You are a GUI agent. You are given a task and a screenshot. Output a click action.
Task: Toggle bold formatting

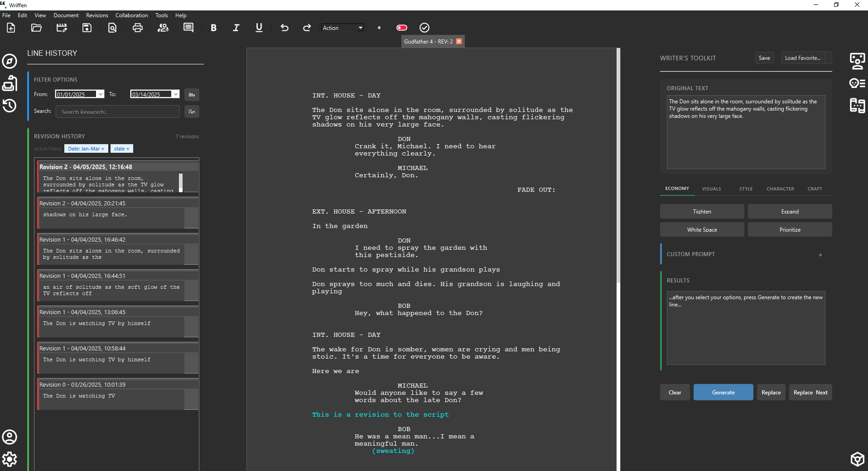(x=213, y=28)
